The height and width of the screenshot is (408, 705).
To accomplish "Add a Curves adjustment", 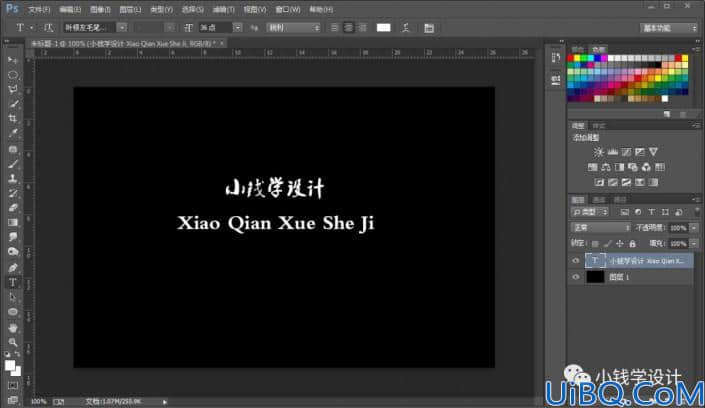I will (x=626, y=152).
